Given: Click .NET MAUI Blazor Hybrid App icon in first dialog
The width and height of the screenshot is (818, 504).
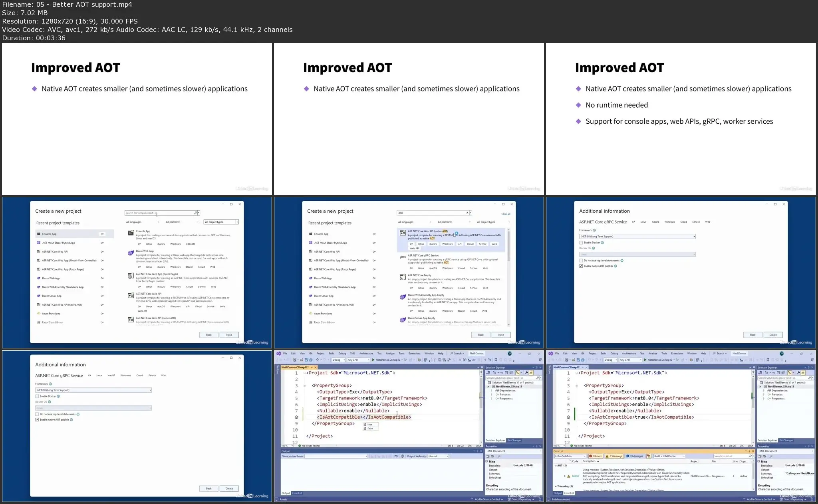Looking at the screenshot, I should click(39, 243).
